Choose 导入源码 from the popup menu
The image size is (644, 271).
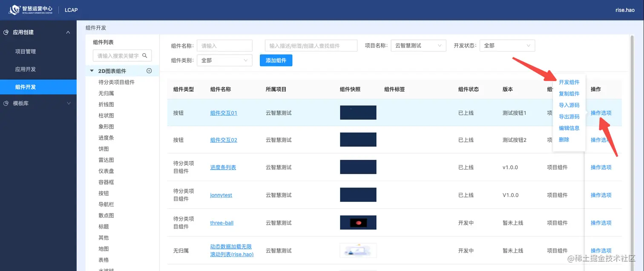[569, 105]
